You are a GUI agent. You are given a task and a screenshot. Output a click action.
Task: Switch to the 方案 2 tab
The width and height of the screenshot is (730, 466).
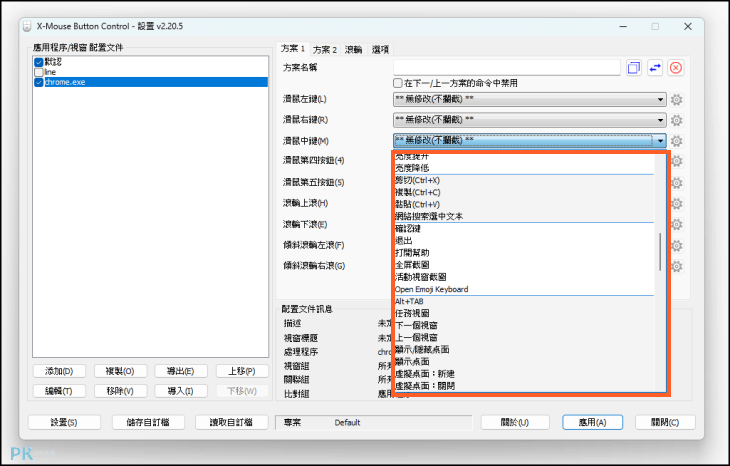pyautogui.click(x=325, y=49)
